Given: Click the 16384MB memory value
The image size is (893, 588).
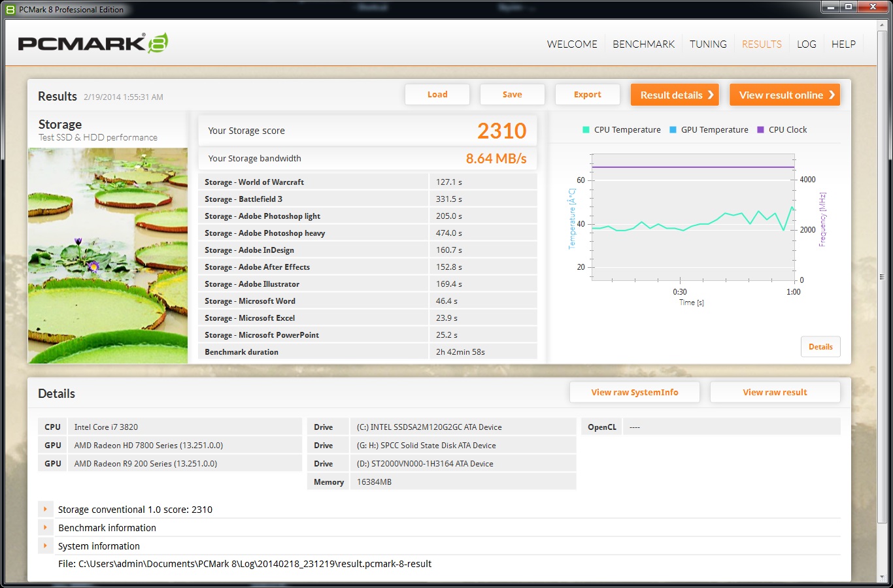Looking at the screenshot, I should click(374, 482).
